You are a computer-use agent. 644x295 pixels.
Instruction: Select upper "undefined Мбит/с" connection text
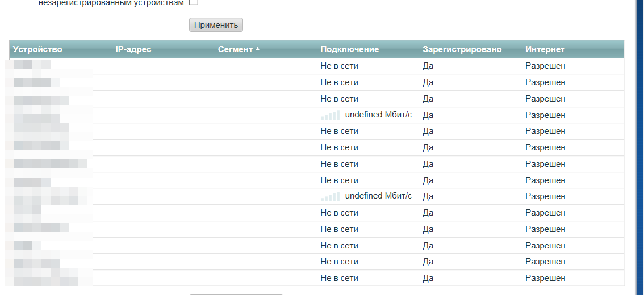[x=378, y=115]
